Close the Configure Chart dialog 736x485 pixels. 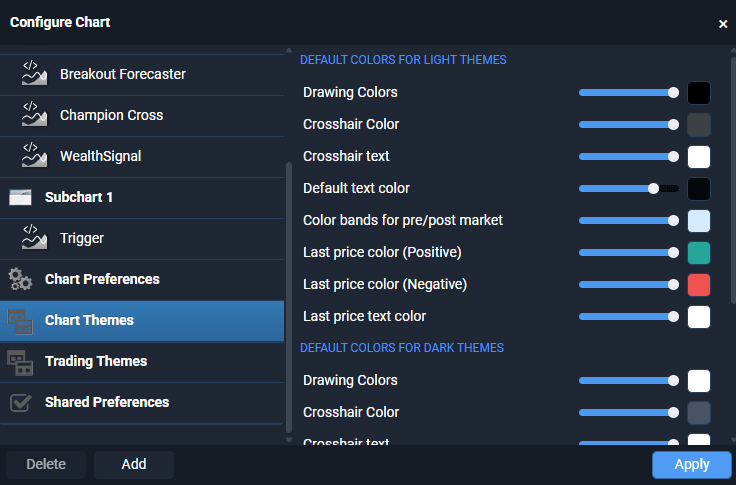click(x=723, y=24)
